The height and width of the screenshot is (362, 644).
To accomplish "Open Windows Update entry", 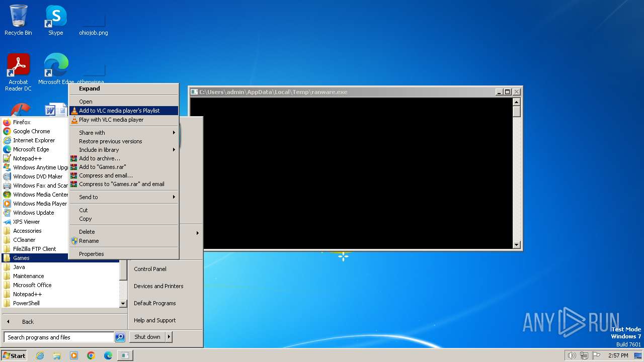I will click(33, 213).
